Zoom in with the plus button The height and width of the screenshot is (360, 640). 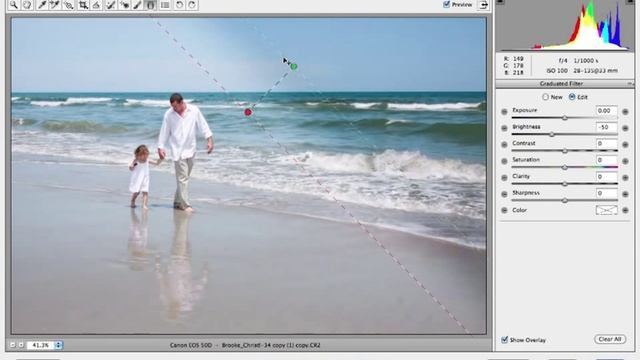point(21,345)
